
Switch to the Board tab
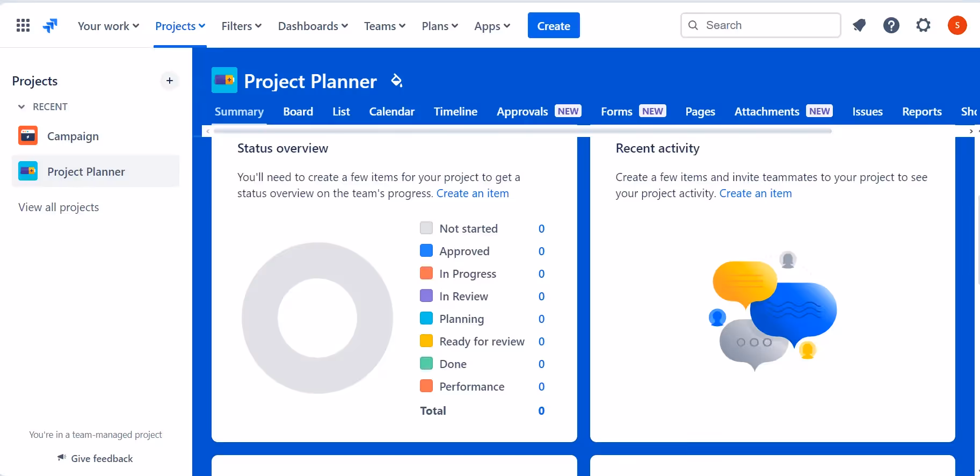tap(298, 112)
